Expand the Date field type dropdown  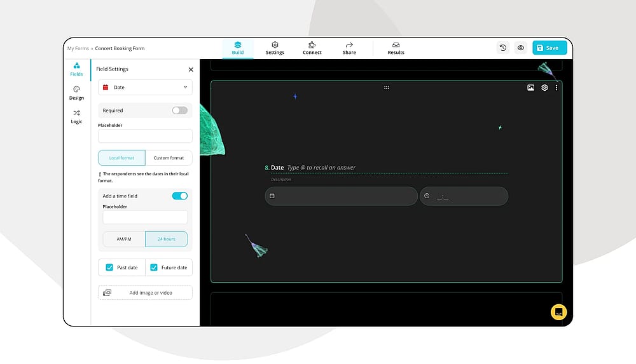pos(145,87)
